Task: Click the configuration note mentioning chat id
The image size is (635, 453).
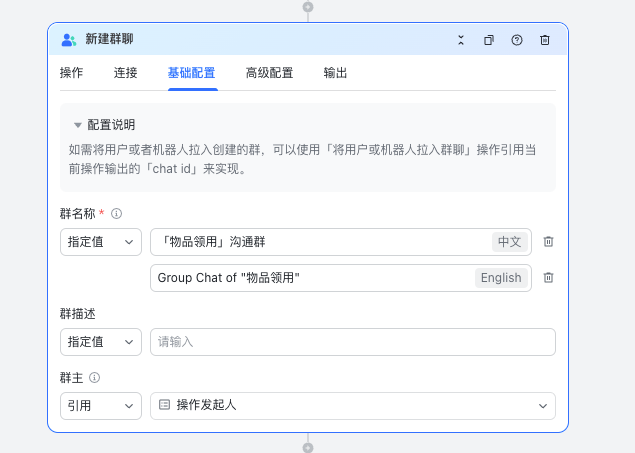Action: click(302, 159)
